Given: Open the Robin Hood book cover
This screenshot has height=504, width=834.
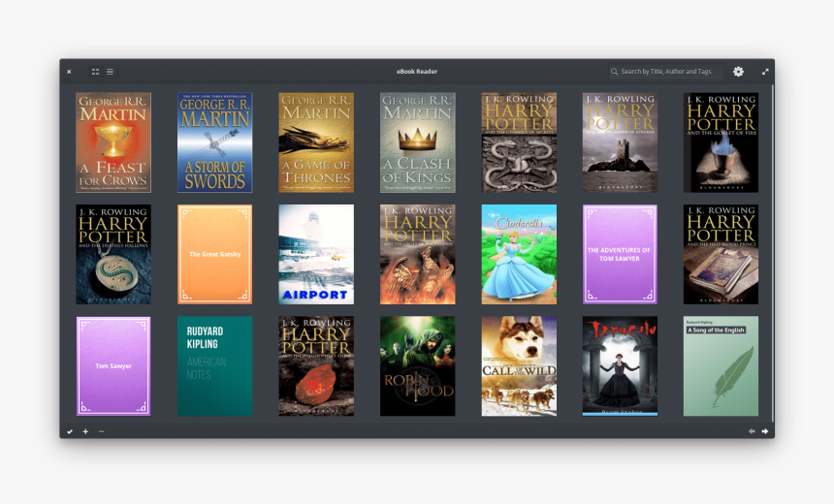Looking at the screenshot, I should click(x=418, y=366).
